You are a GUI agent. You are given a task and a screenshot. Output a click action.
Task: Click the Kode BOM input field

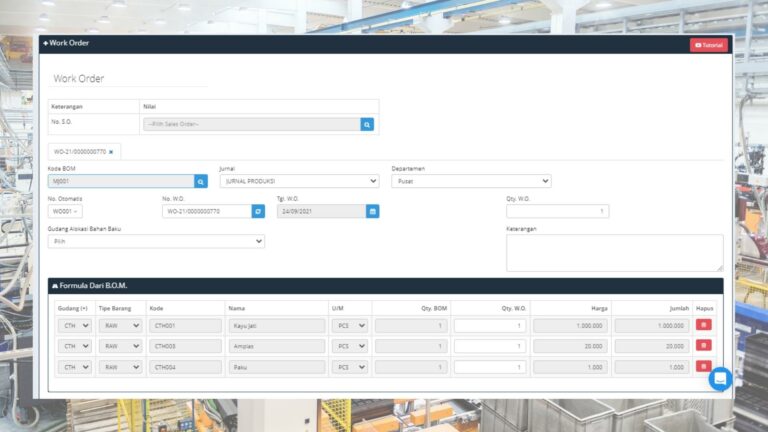click(121, 181)
